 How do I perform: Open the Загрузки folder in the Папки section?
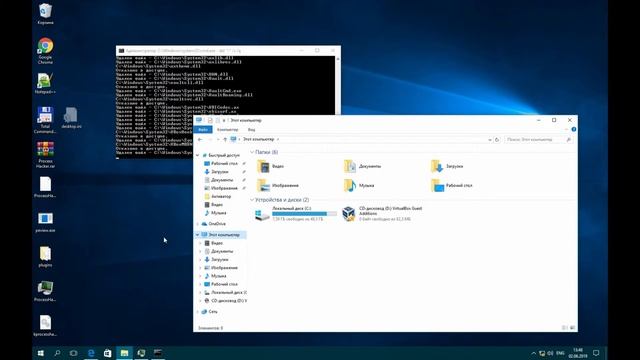[x=447, y=166]
